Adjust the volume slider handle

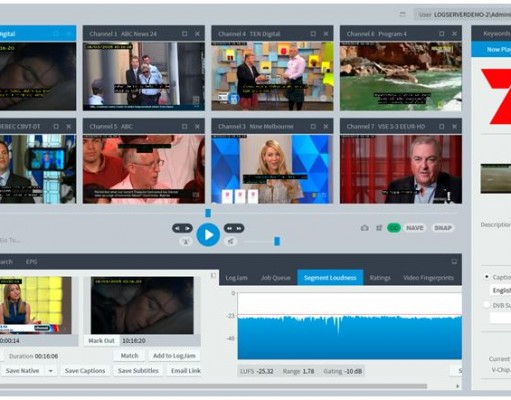tap(277, 241)
